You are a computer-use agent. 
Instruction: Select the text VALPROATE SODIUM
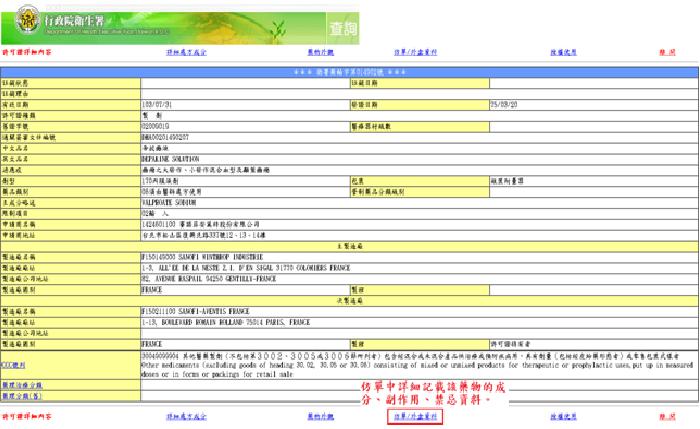click(x=169, y=203)
